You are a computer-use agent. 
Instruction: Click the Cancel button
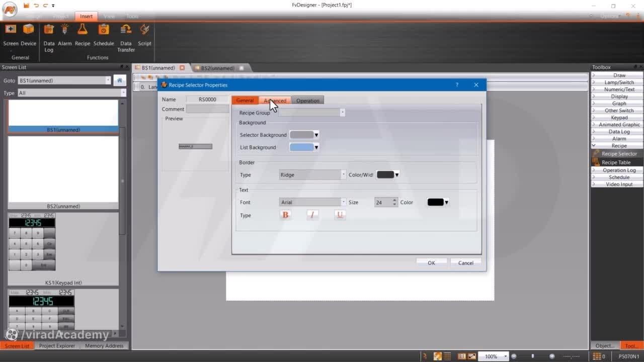pos(465,263)
